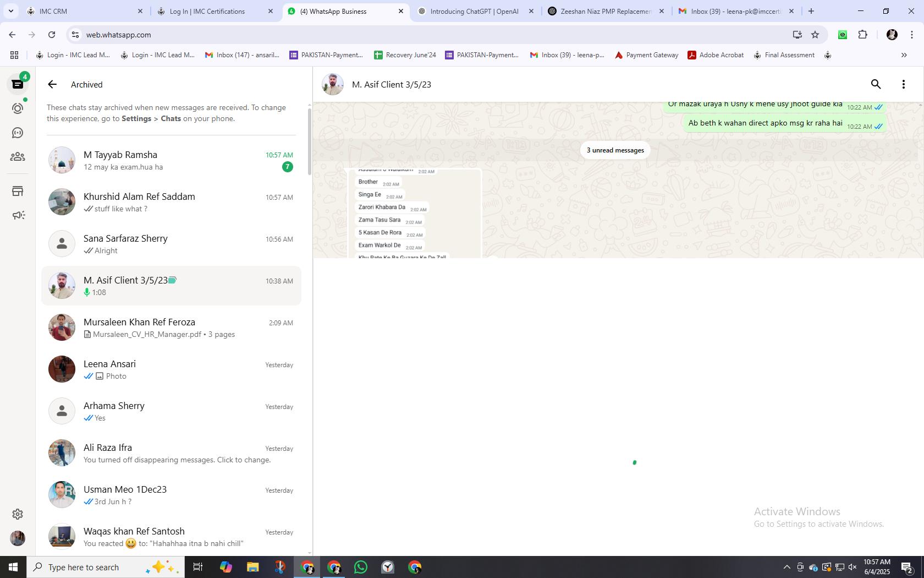Open Payment Gateway bookmark
Viewport: 924px width, 578px height.
(x=646, y=55)
